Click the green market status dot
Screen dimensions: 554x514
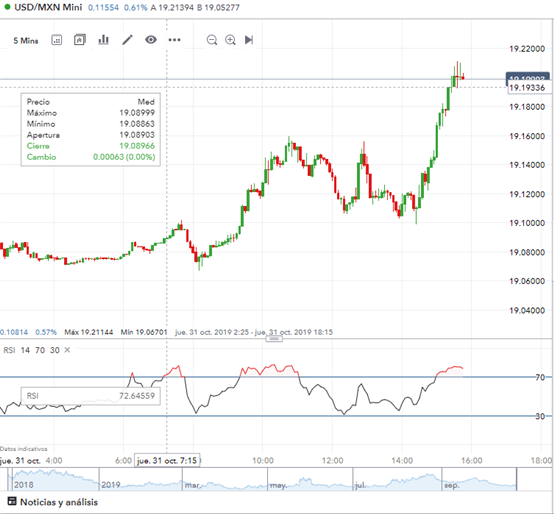(x=7, y=7)
